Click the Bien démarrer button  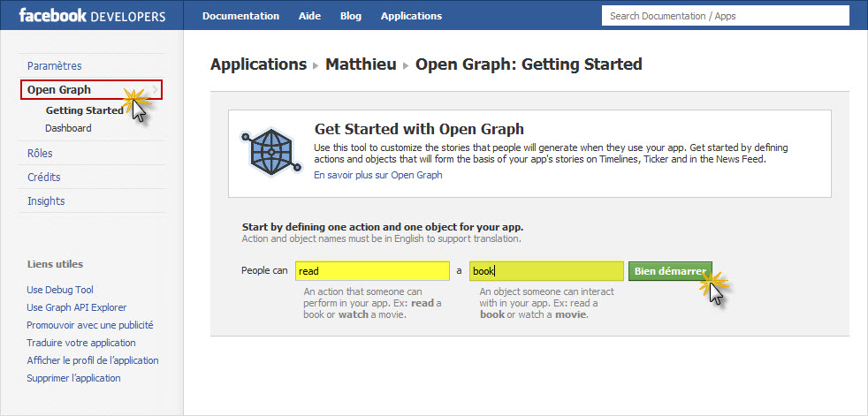(670, 271)
